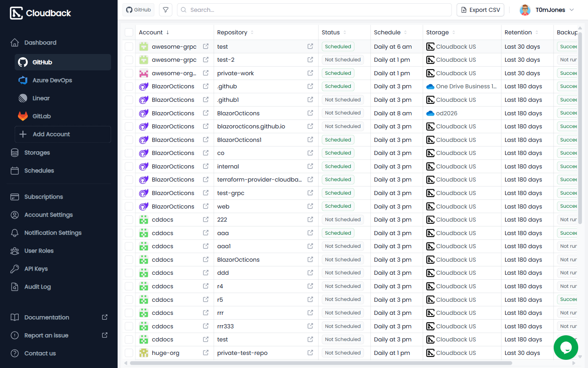This screenshot has width=588, height=368.
Task: Open the filter funnel icon
Action: (165, 10)
